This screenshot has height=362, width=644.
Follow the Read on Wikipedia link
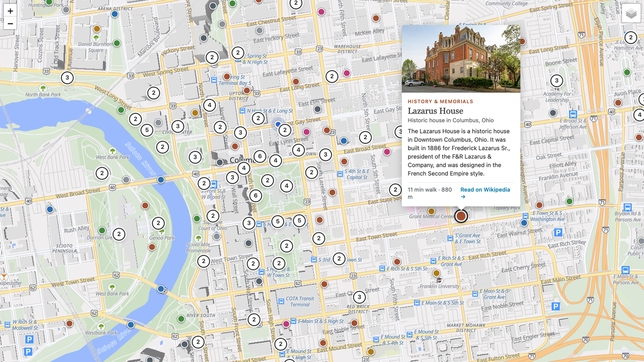[x=485, y=193]
